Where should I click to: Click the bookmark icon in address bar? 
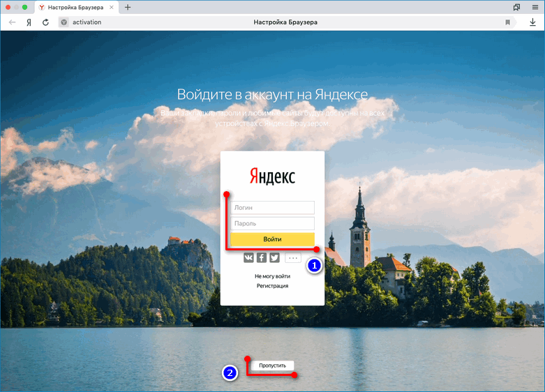click(508, 22)
